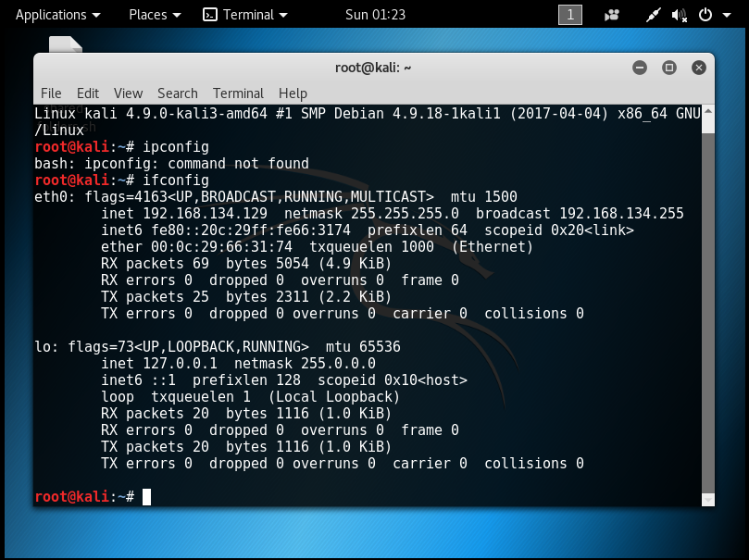Click the MAC address 00:0c:29:66:31:74
749x560 pixels.
click(x=221, y=247)
